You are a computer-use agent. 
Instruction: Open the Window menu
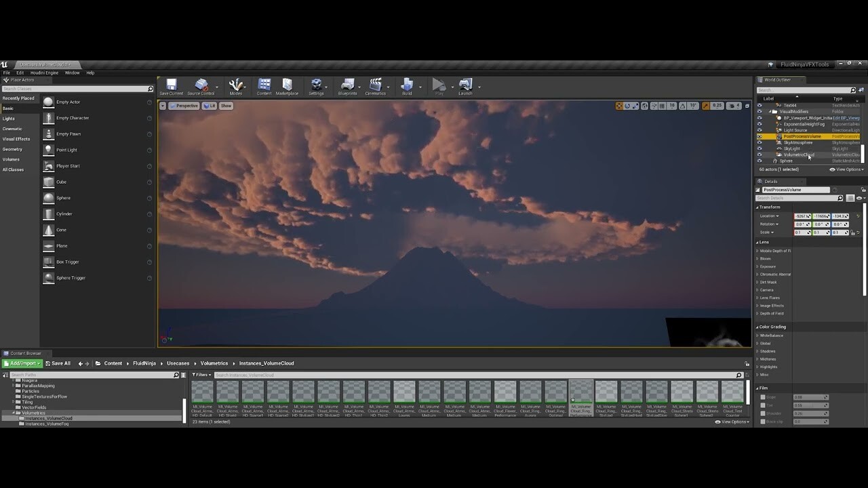(x=72, y=73)
